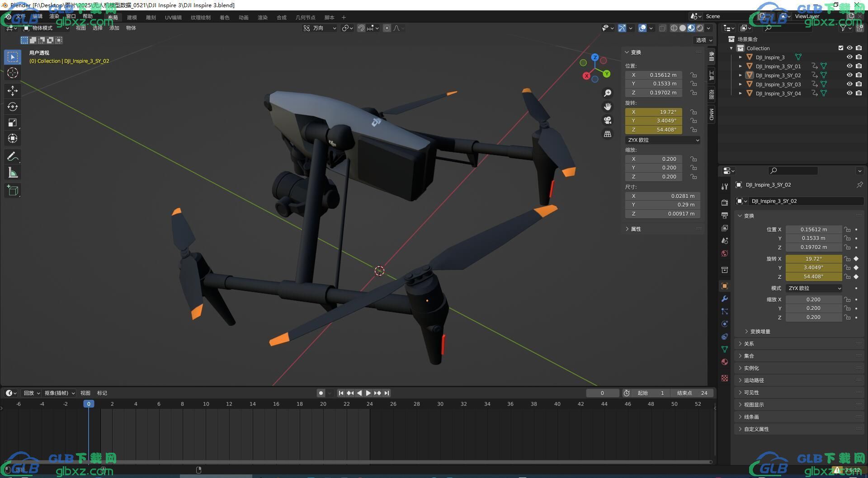Image resolution: width=868 pixels, height=478 pixels.
Task: Open the Modifiers wrench properties tab
Action: pyautogui.click(x=725, y=299)
